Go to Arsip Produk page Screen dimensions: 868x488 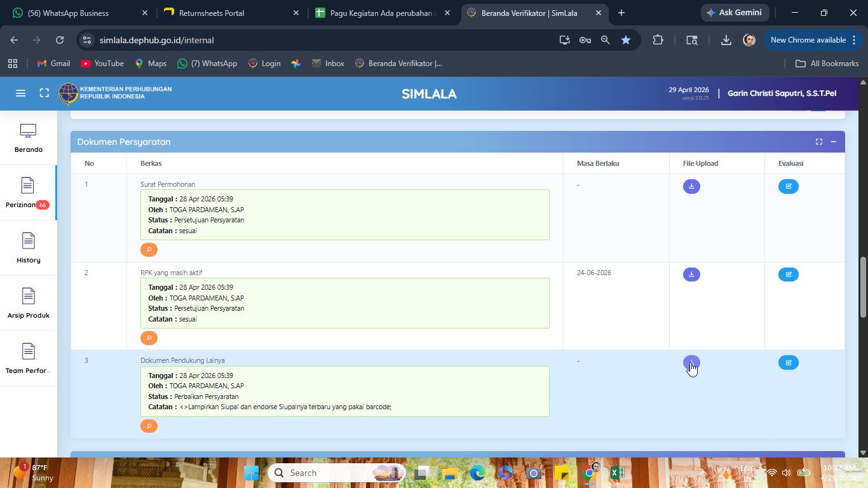(x=28, y=303)
